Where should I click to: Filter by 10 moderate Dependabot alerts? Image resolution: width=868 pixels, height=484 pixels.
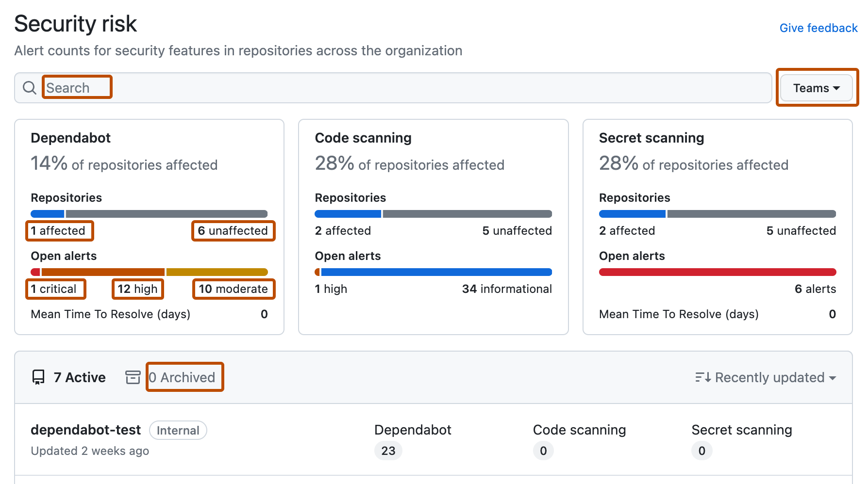(x=234, y=289)
